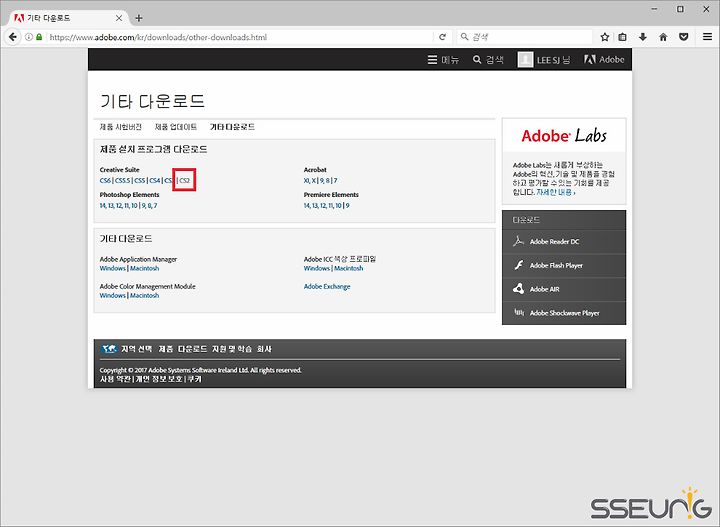Open the Creative Suite CS6 link
Viewport: 720px width, 527px height.
105,180
